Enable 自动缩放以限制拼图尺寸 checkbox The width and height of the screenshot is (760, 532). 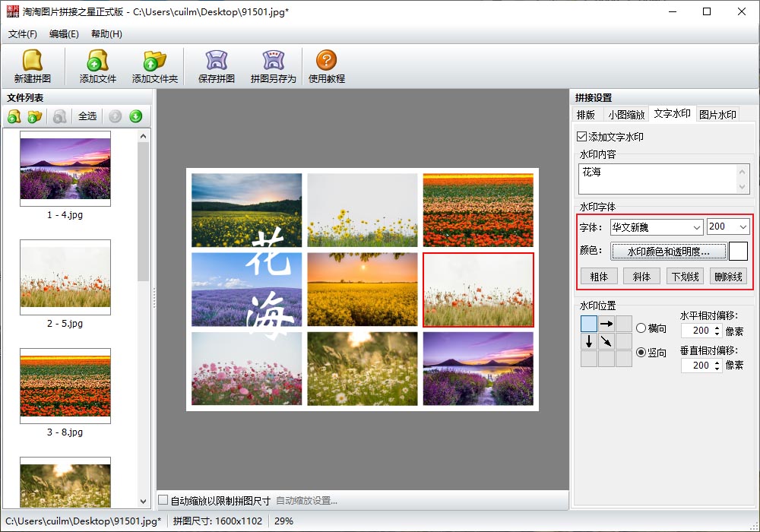click(163, 500)
